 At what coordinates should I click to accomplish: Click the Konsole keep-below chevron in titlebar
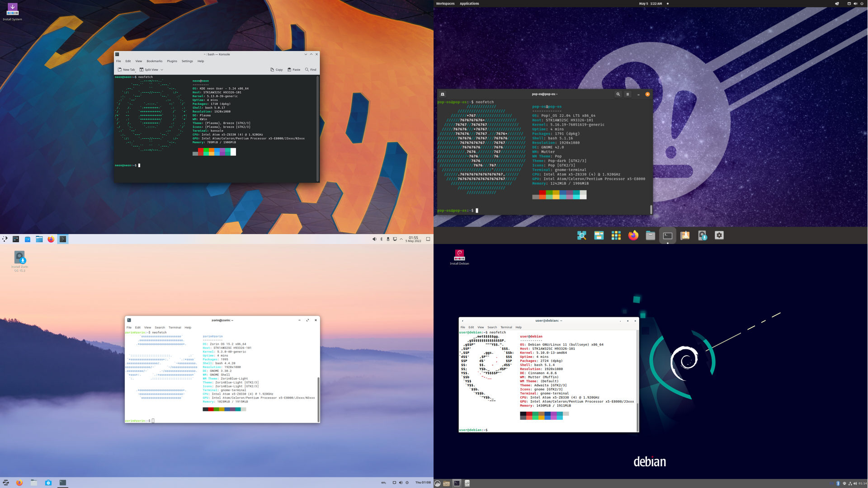coord(306,54)
